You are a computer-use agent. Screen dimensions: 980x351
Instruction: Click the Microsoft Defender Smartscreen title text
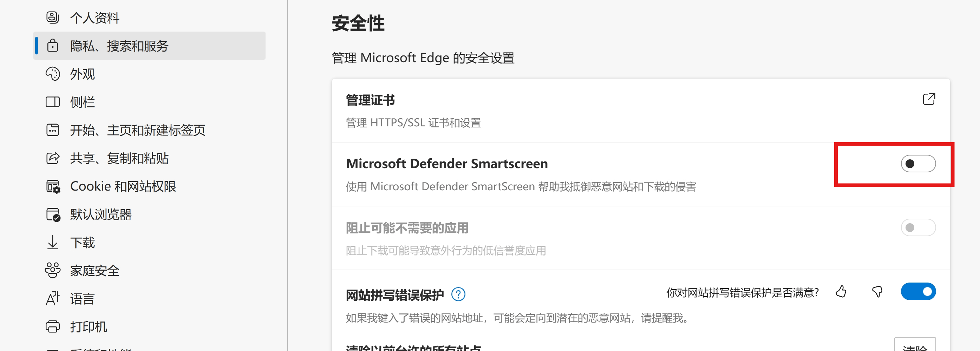[447, 164]
